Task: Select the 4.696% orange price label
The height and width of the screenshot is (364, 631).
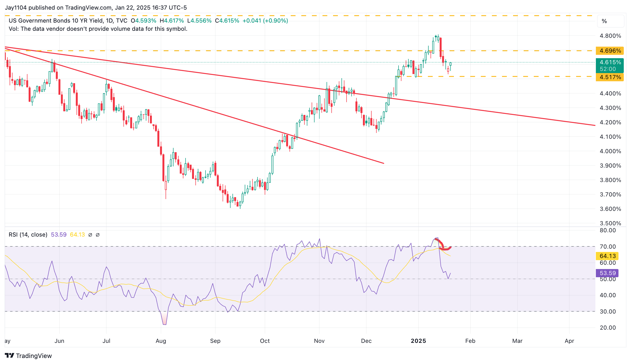Action: tap(610, 51)
